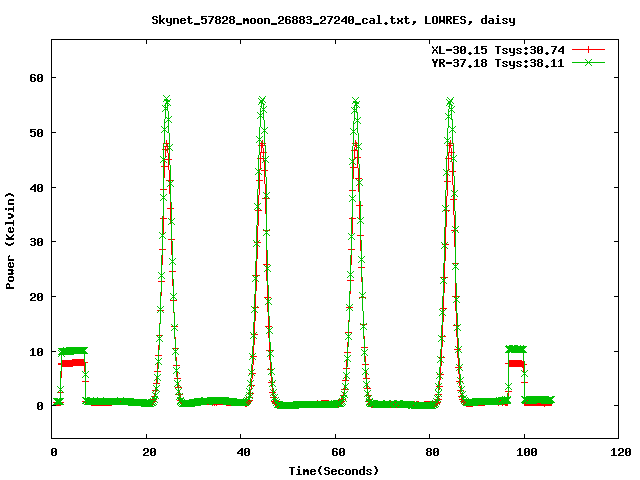This screenshot has width=640, height=480.
Task: Click the x-axis tick label 60
Action: coord(336,452)
